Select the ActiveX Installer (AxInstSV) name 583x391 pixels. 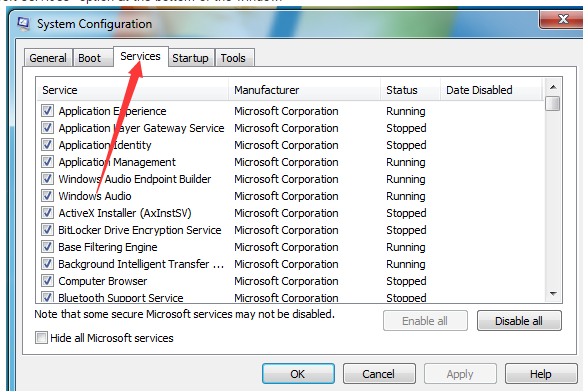click(125, 213)
